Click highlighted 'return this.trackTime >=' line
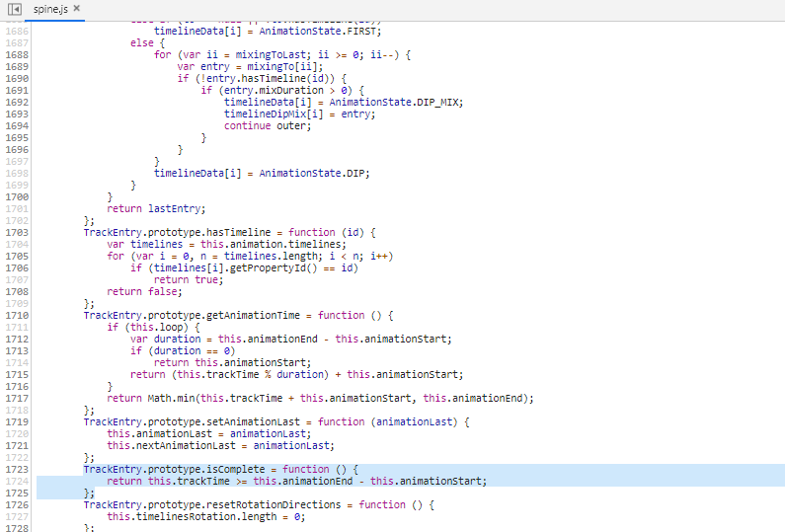This screenshot has width=785, height=532. click(x=297, y=482)
